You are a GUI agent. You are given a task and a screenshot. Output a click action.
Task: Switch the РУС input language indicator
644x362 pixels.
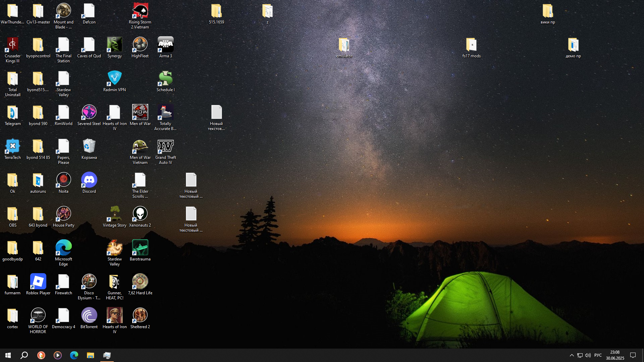[598, 355]
